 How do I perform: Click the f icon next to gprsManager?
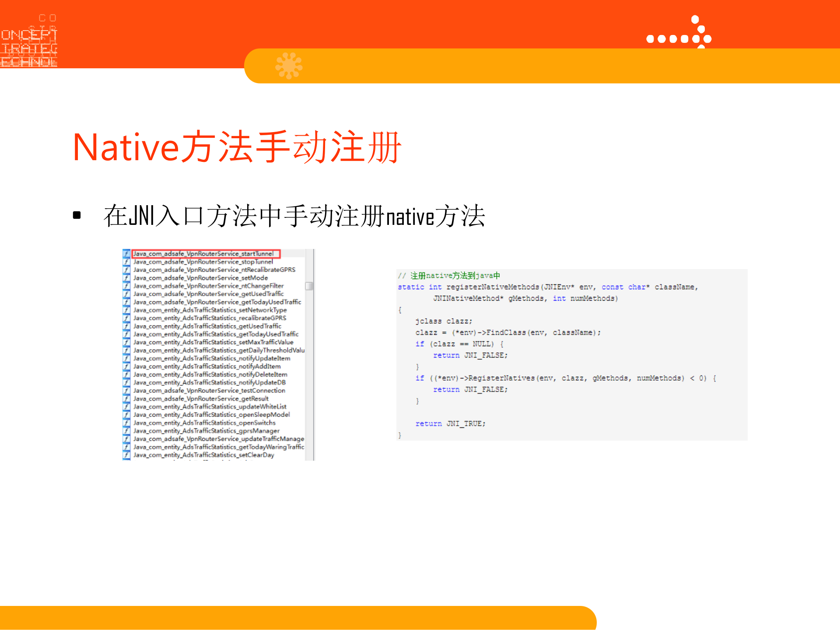(x=126, y=430)
